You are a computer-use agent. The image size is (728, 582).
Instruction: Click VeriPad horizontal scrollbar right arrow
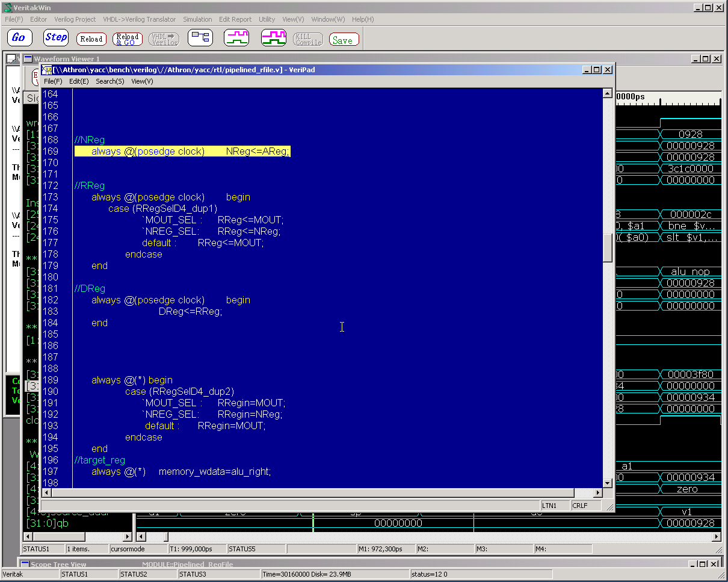(598, 493)
